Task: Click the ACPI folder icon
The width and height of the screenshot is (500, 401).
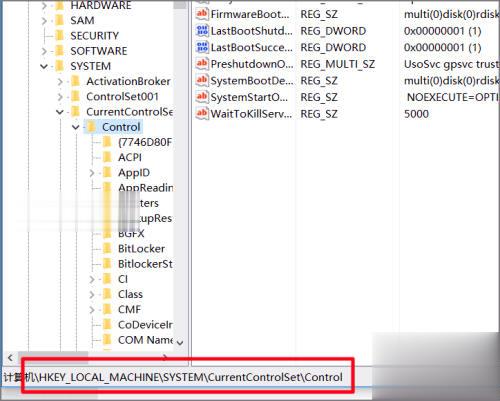Action: coord(107,157)
